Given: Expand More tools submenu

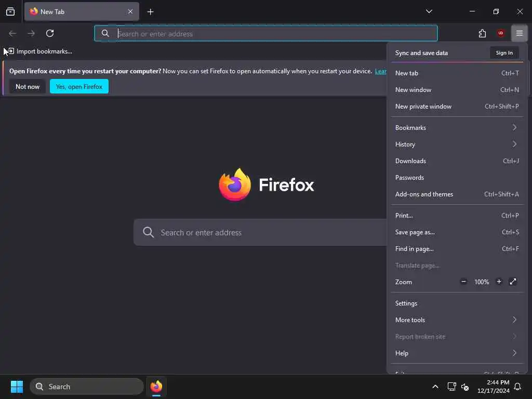Looking at the screenshot, I should tap(457, 320).
